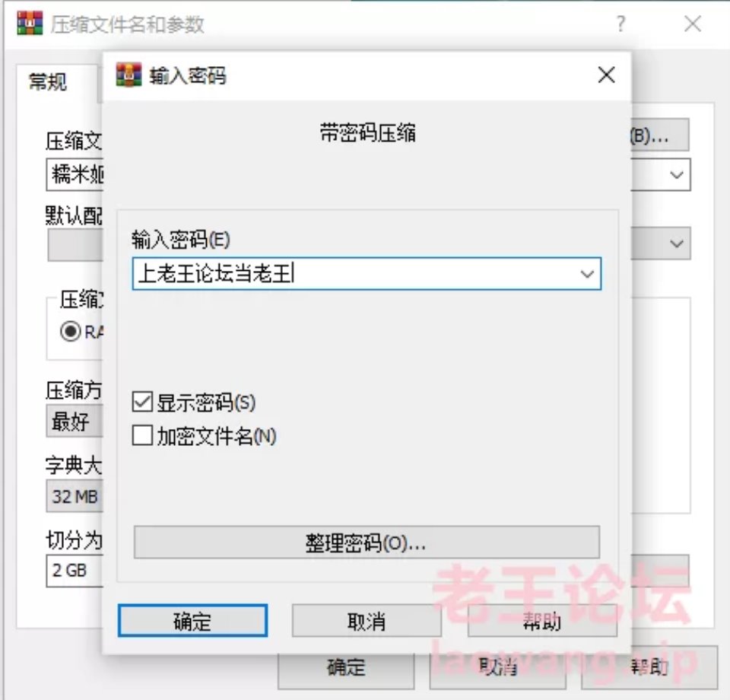Click the 最好 compression method box
This screenshot has height=700, width=730.
coord(75,422)
